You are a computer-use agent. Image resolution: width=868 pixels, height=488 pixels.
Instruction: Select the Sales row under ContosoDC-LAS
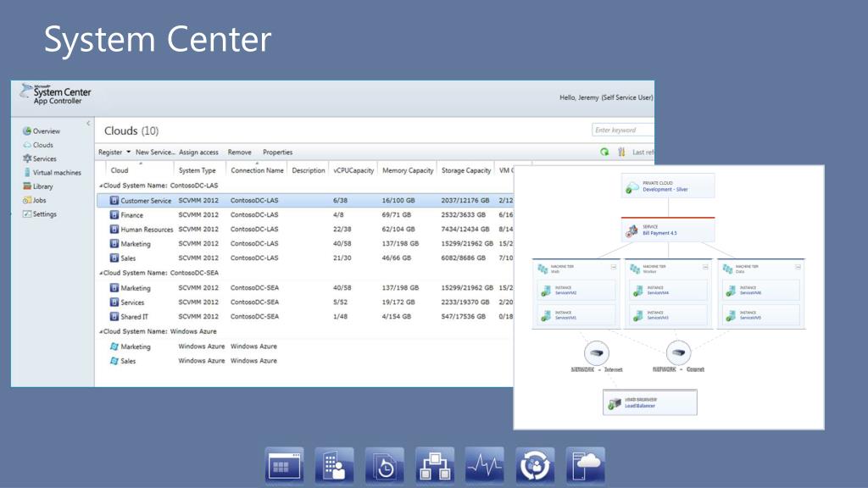pyautogui.click(x=305, y=258)
